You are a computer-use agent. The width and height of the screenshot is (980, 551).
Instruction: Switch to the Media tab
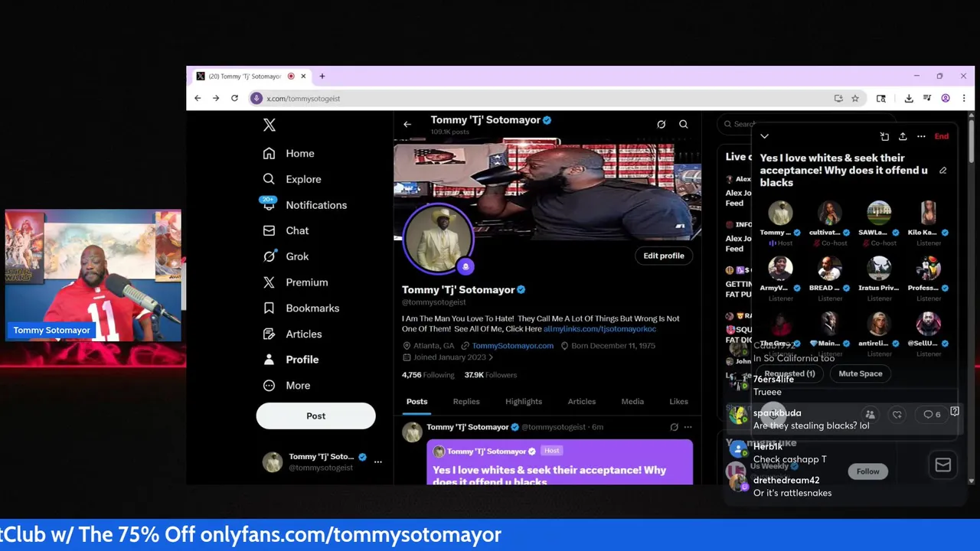pyautogui.click(x=632, y=401)
